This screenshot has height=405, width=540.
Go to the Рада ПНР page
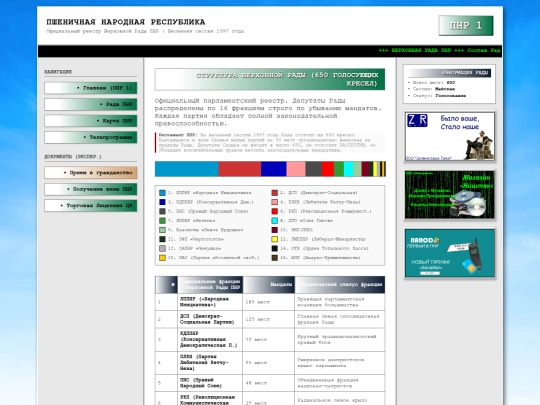[91, 104]
